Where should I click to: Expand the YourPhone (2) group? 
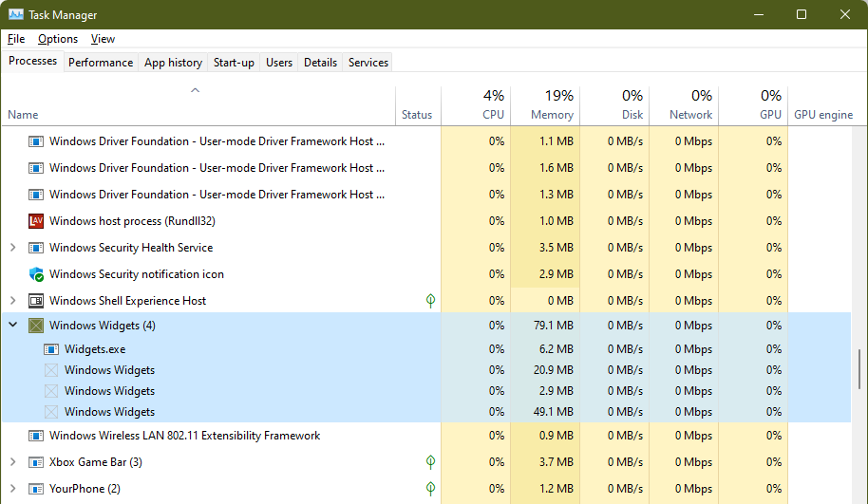[12, 489]
